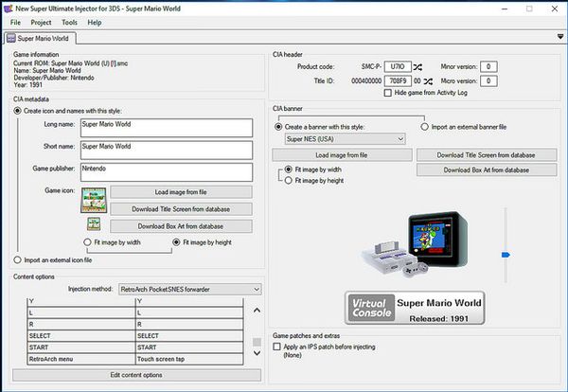The height and width of the screenshot is (392, 568).
Task: Click the Product code field U7IO
Action: [x=398, y=66]
